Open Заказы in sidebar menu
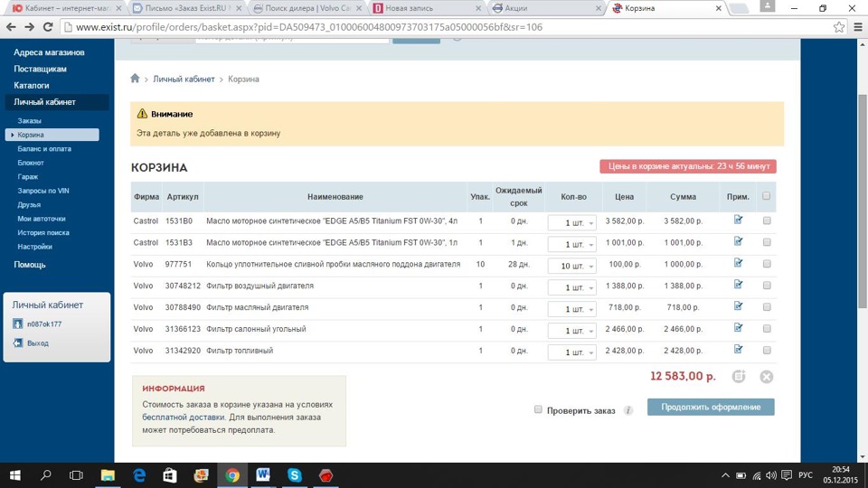 point(29,120)
